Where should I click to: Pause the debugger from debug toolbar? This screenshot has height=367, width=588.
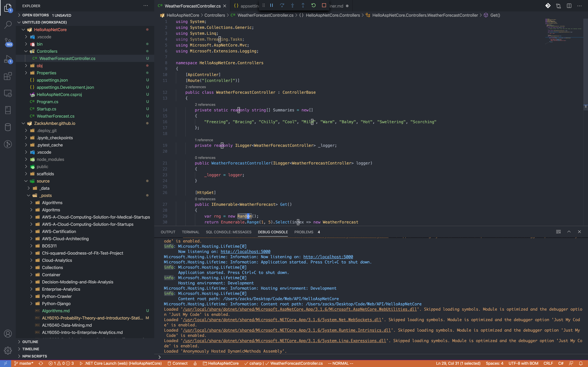(272, 5)
